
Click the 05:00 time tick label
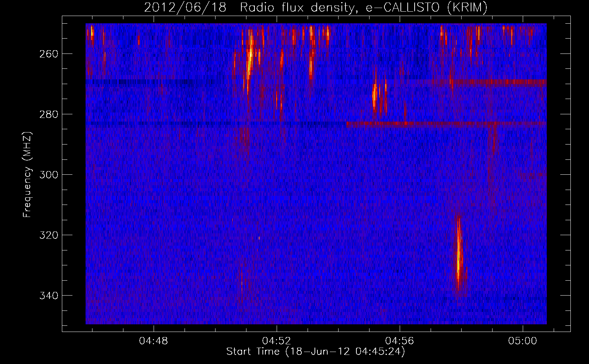(x=523, y=341)
